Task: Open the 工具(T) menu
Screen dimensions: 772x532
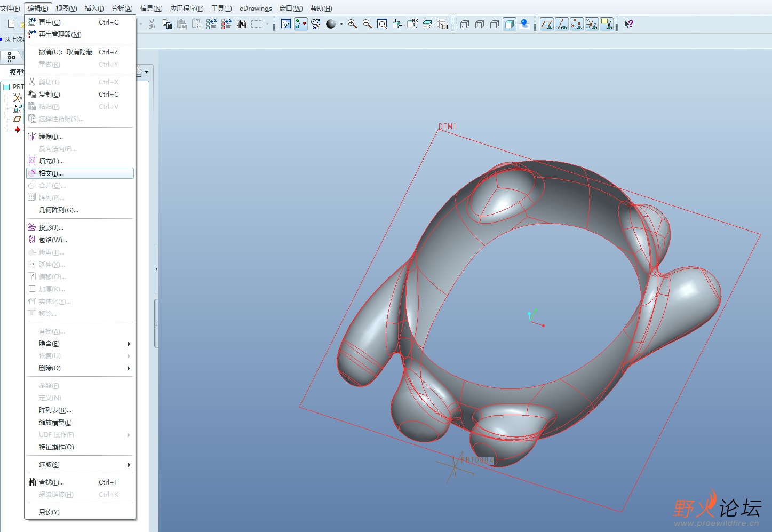Action: tap(221, 9)
